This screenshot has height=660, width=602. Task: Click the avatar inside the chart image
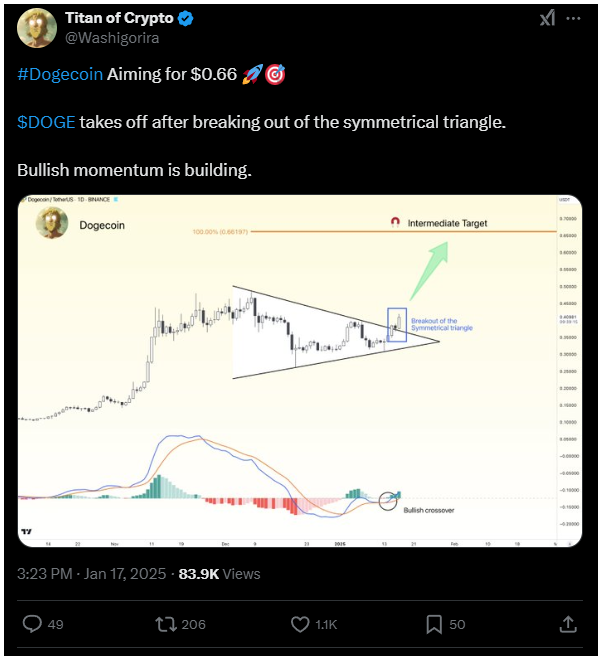(52, 223)
